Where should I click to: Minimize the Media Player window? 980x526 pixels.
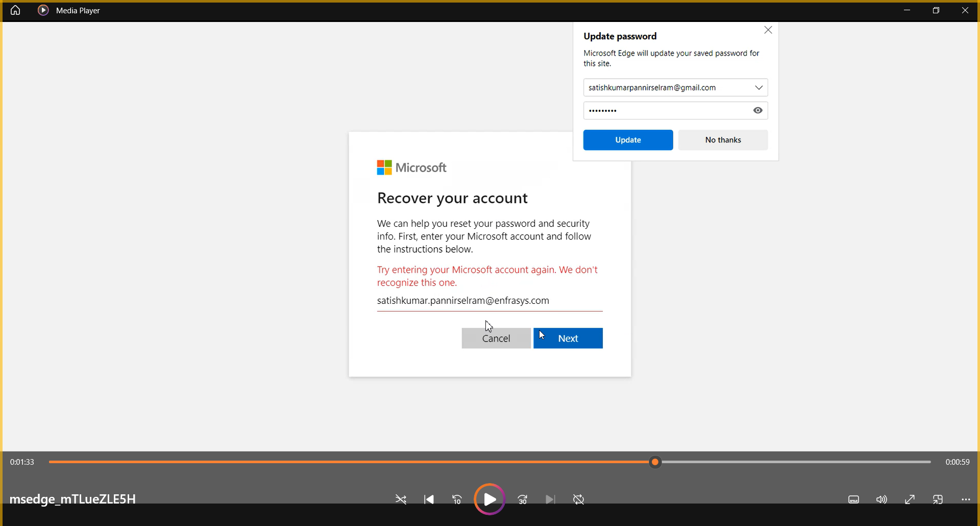[907, 10]
